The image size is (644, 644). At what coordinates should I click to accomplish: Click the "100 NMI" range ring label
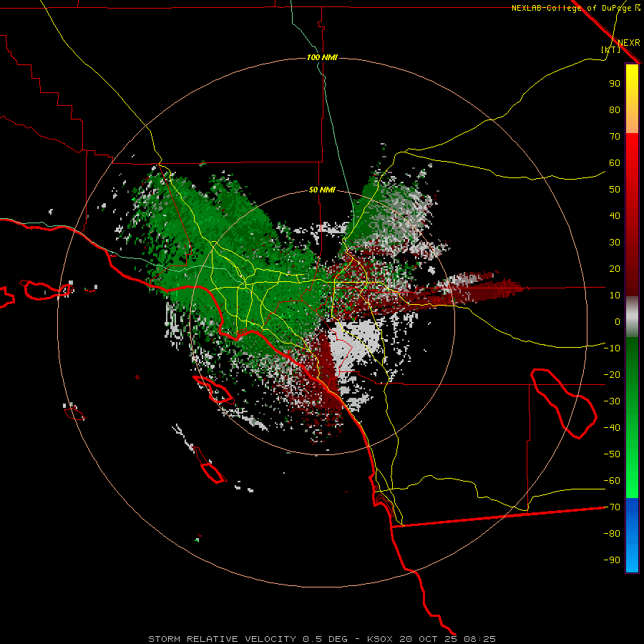pos(322,57)
